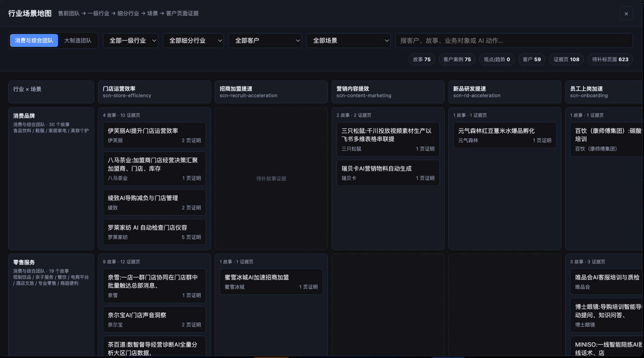Click the 客户案例 75 stat chip
The height and width of the screenshot is (358, 644).
(457, 59)
